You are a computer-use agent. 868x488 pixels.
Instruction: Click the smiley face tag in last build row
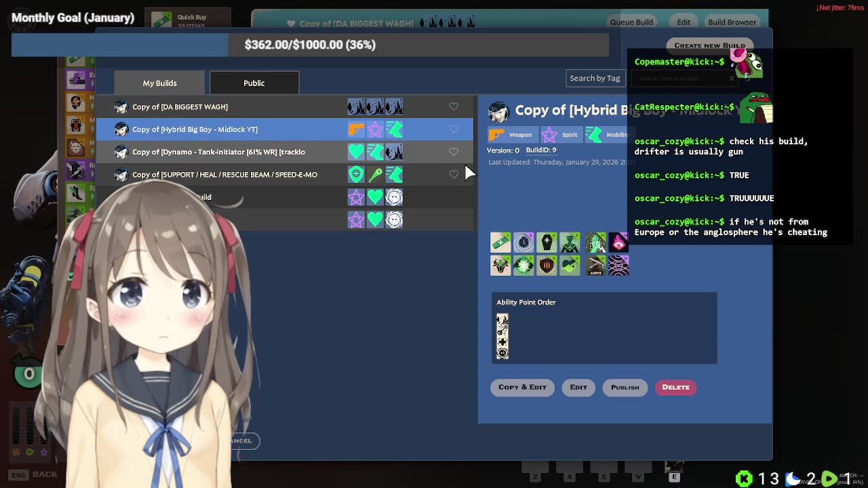click(394, 220)
